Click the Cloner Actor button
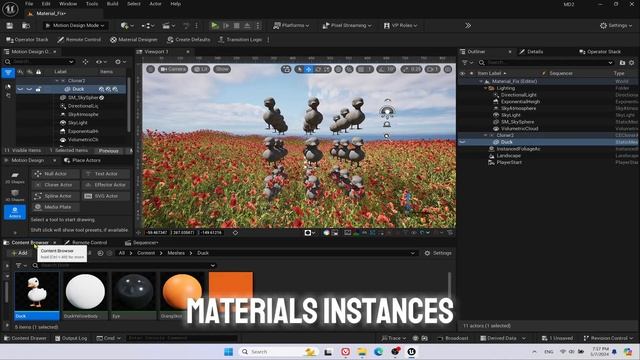The width and height of the screenshot is (640, 360). (56, 185)
